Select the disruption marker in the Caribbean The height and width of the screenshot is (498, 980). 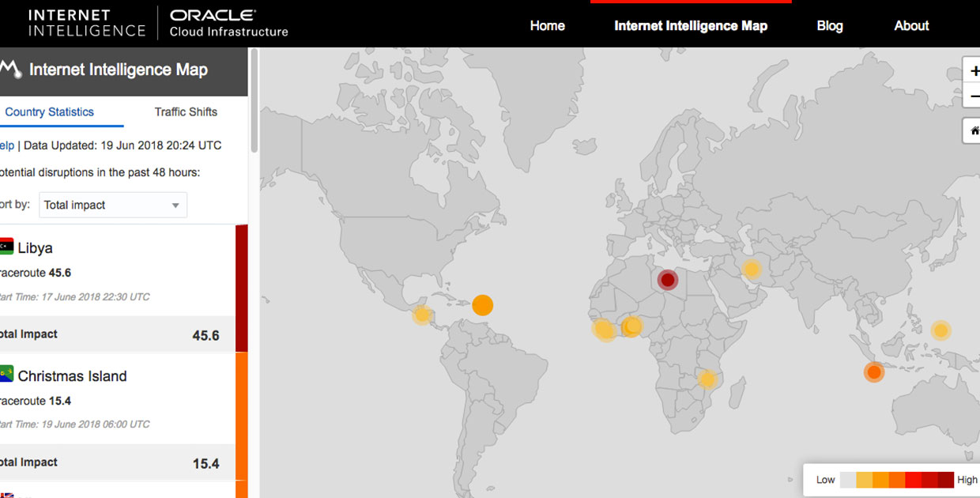click(x=483, y=304)
